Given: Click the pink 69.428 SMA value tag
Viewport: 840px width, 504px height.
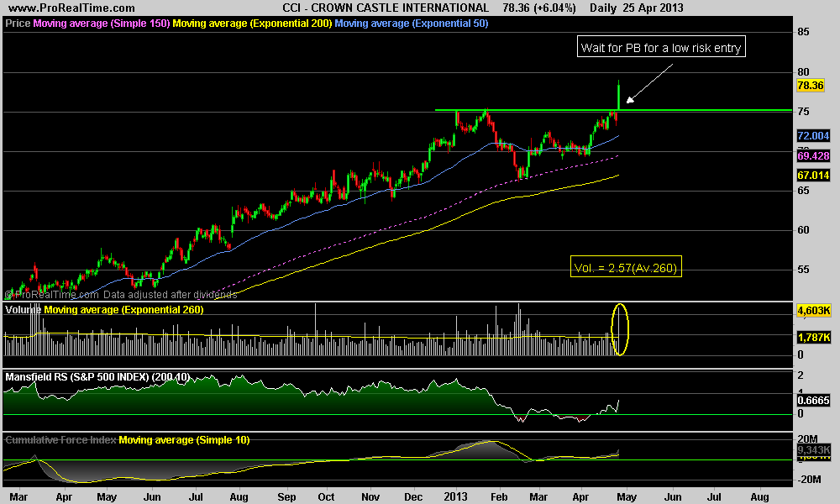Looking at the screenshot, I should [x=813, y=156].
